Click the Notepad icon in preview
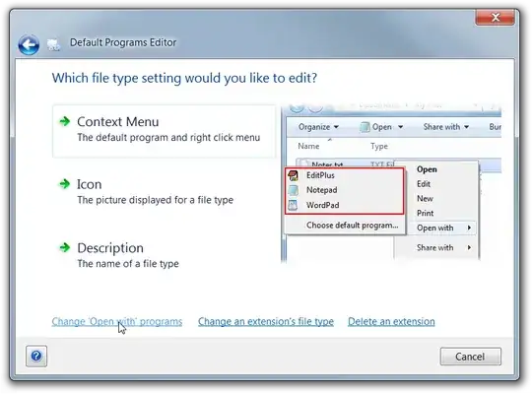532x394 pixels. (294, 190)
